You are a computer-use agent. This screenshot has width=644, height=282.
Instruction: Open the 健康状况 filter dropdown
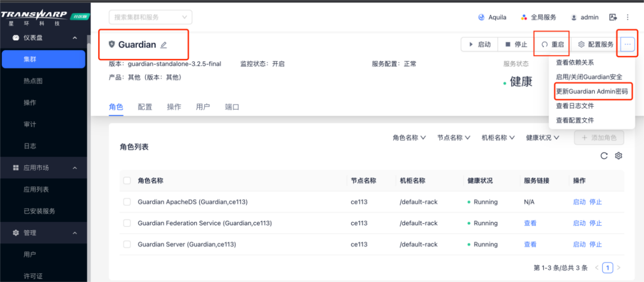tap(542, 138)
